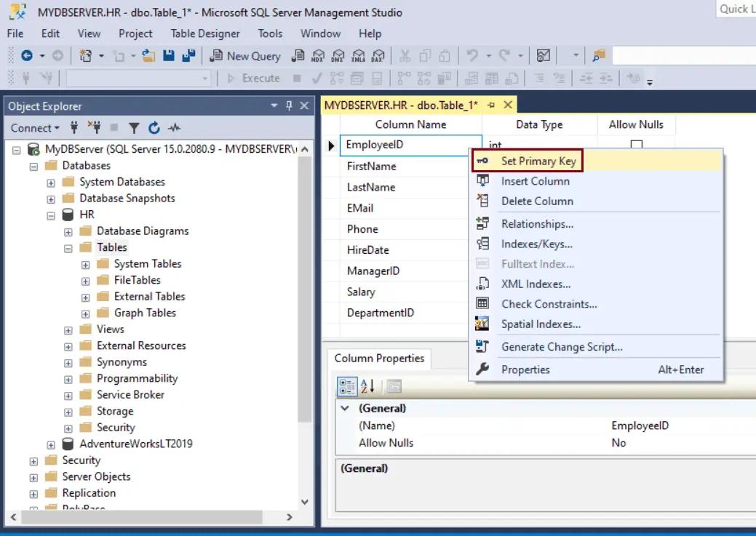Select Set Primary Key from context menu

click(x=538, y=161)
